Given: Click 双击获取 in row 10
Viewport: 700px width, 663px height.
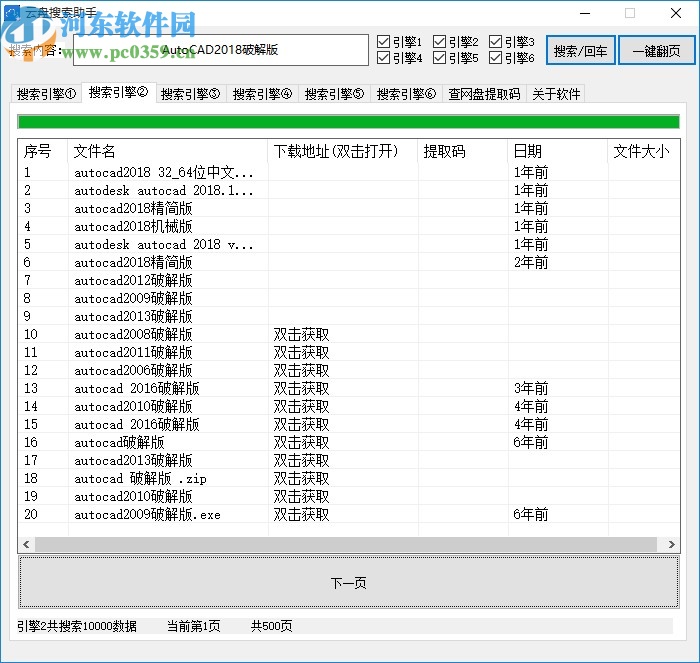Looking at the screenshot, I should pos(301,334).
